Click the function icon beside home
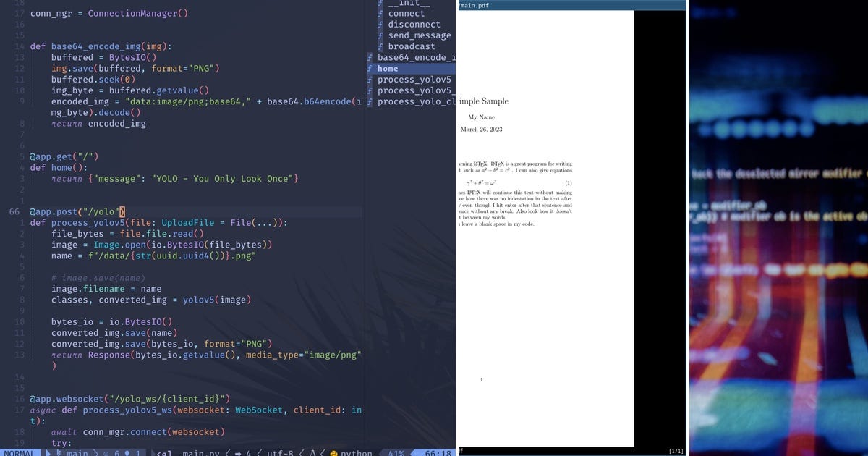This screenshot has width=868, height=456. [x=370, y=68]
